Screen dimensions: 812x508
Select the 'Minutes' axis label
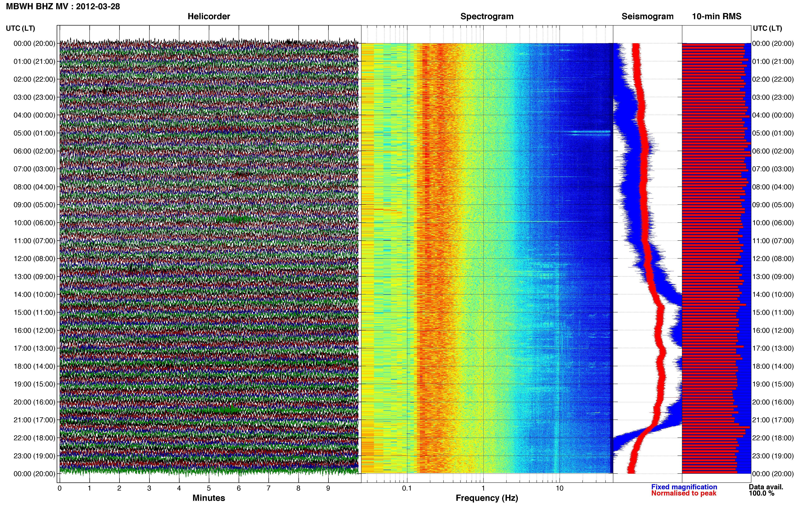pos(208,498)
